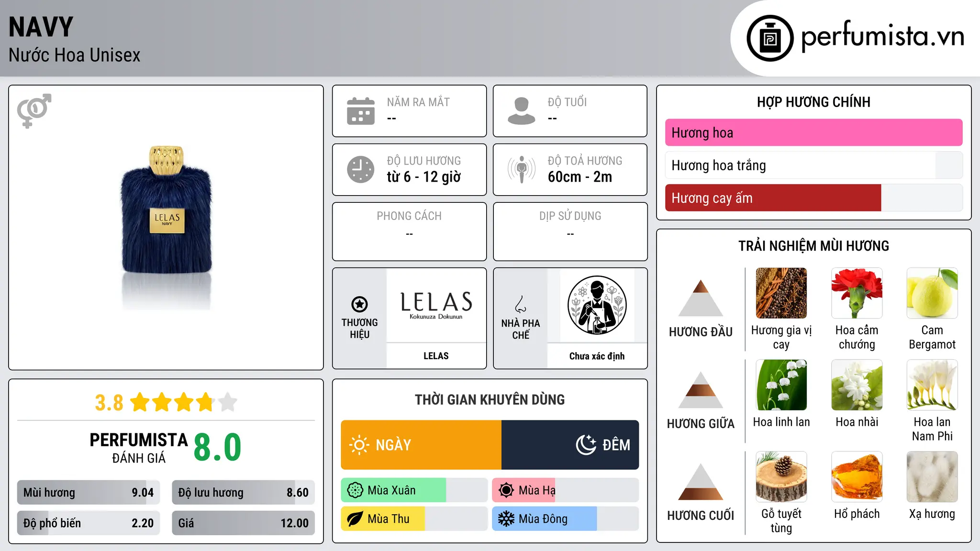Select the Cam Bergamot note image
Screen dimensions: 980x551
coord(932,293)
